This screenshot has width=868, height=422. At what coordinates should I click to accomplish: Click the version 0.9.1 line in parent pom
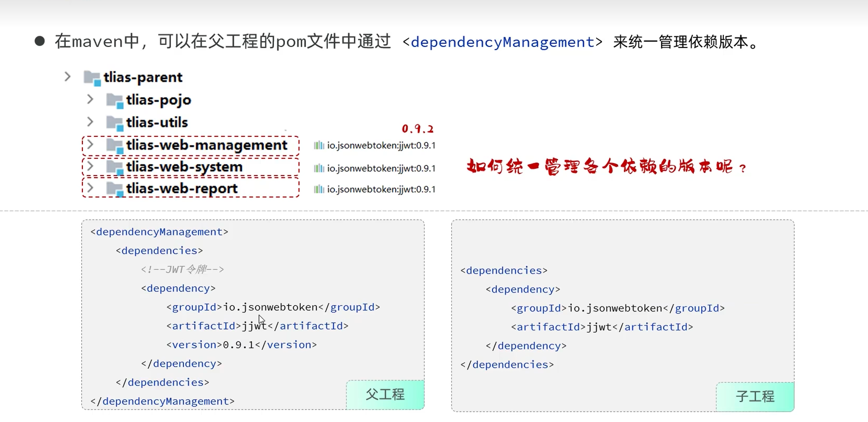(x=242, y=345)
